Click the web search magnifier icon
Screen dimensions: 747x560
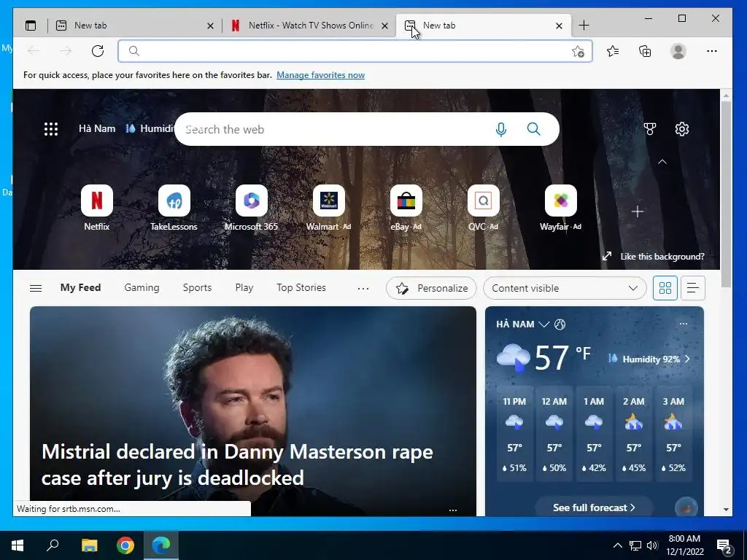[x=533, y=129]
